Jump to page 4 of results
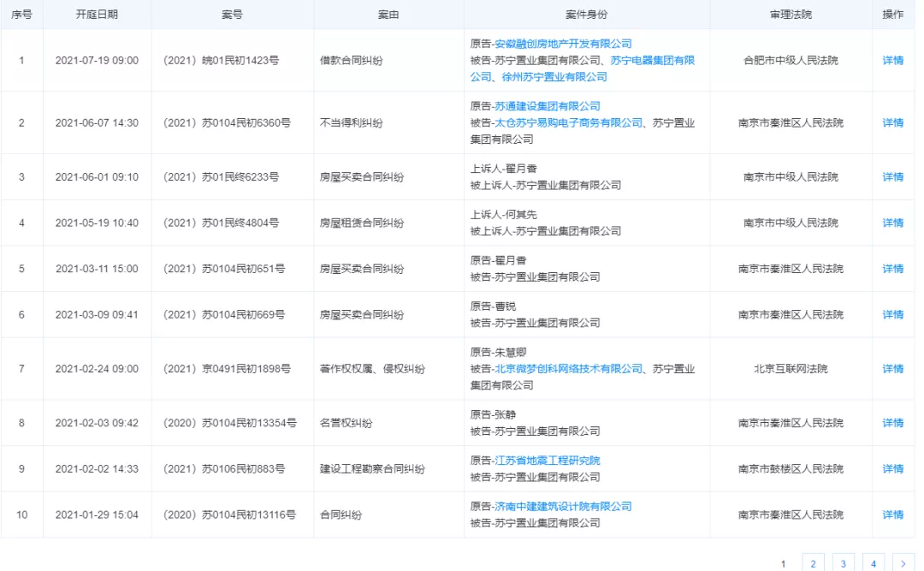This screenshot has width=924, height=571. tap(873, 563)
